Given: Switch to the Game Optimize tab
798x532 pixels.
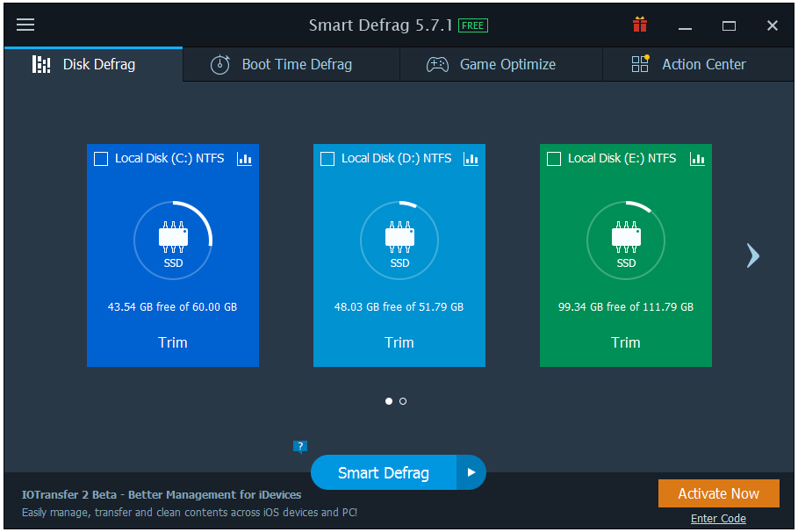Looking at the screenshot, I should pyautogui.click(x=501, y=64).
